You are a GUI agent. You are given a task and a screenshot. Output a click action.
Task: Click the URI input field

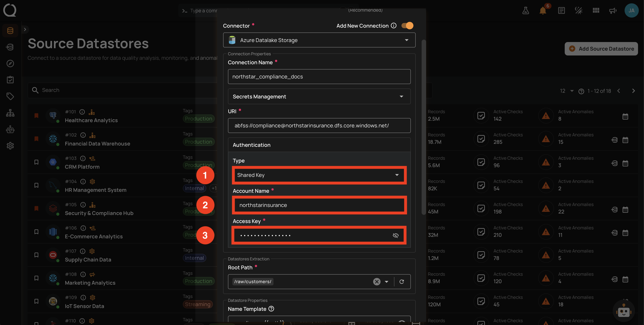319,126
